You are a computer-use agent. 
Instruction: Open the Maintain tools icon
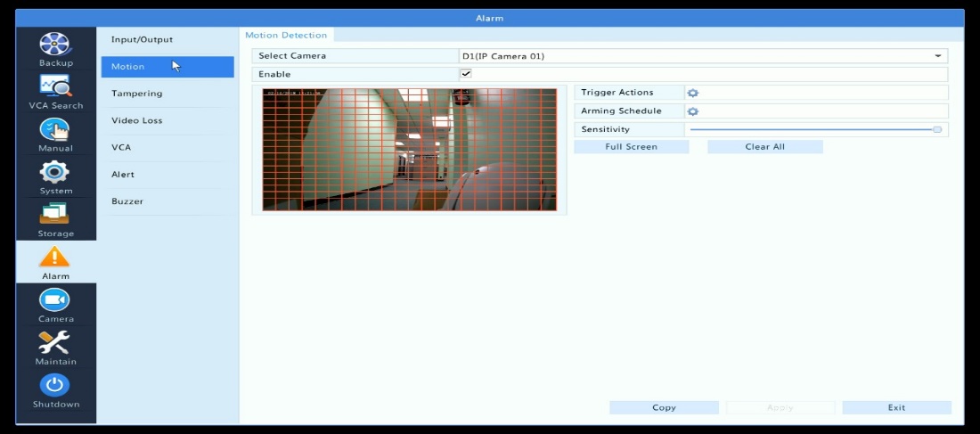point(55,344)
